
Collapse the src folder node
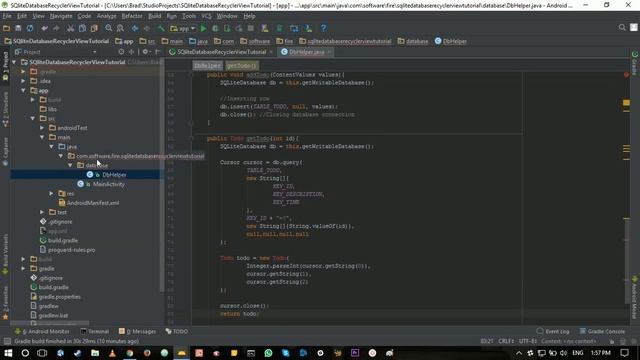33,118
